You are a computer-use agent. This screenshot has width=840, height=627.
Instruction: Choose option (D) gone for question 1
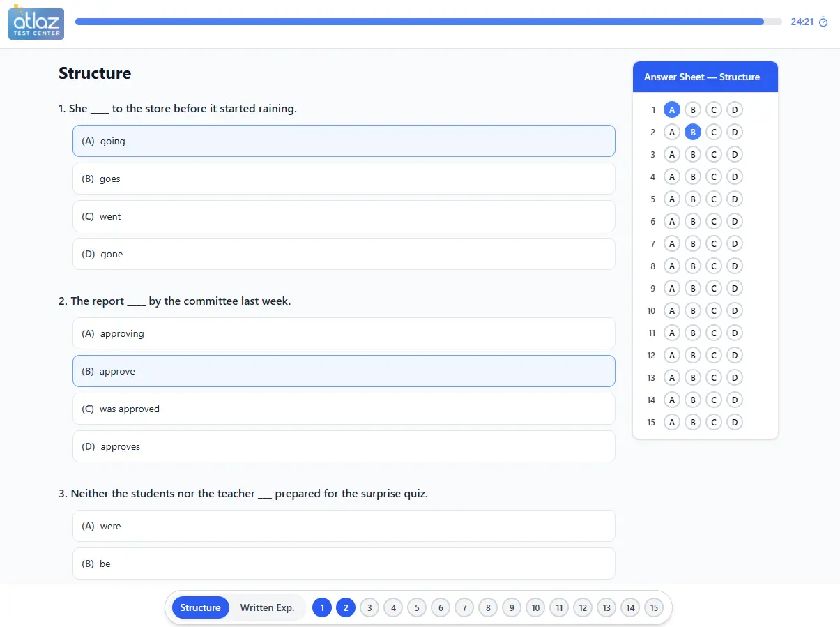click(x=344, y=254)
